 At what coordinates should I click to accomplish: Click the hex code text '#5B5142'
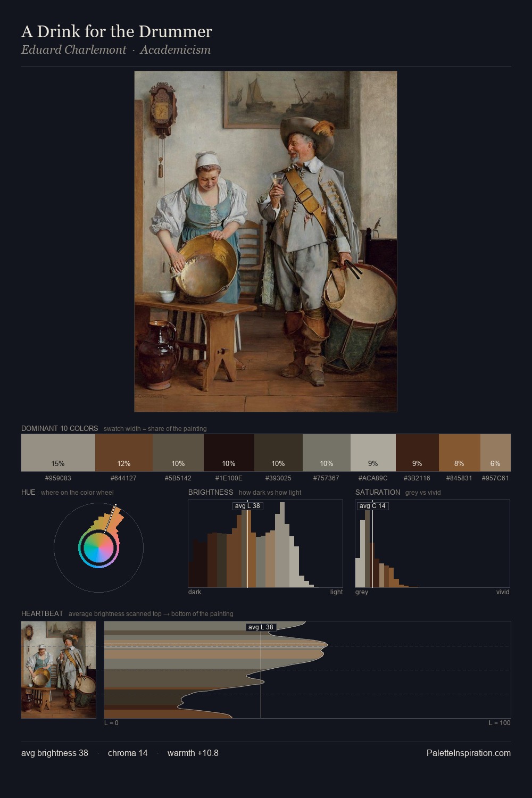click(178, 478)
